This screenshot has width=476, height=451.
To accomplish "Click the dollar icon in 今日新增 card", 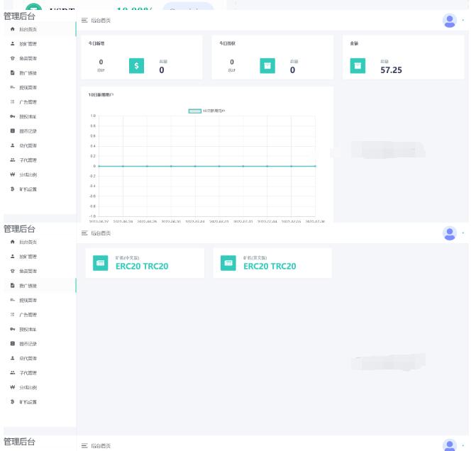I will pyautogui.click(x=136, y=66).
